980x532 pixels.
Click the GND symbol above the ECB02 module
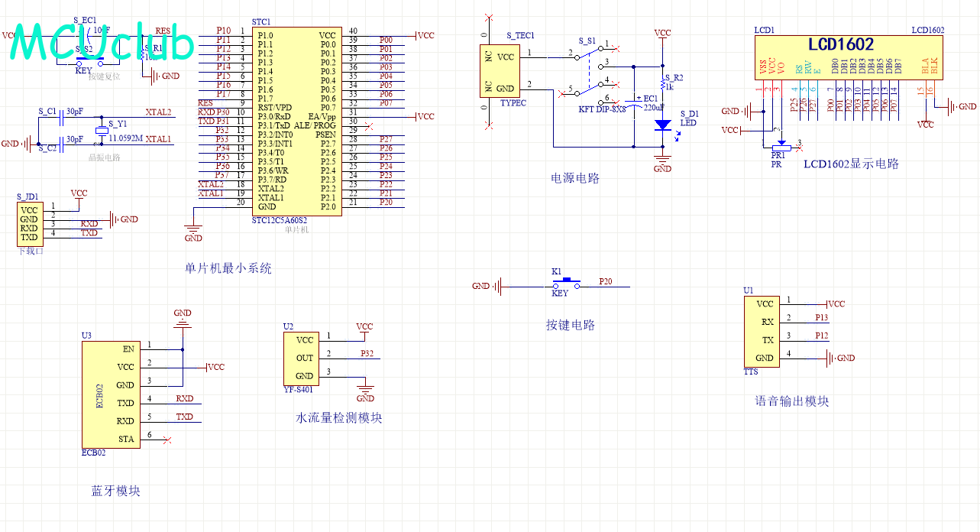[183, 322]
